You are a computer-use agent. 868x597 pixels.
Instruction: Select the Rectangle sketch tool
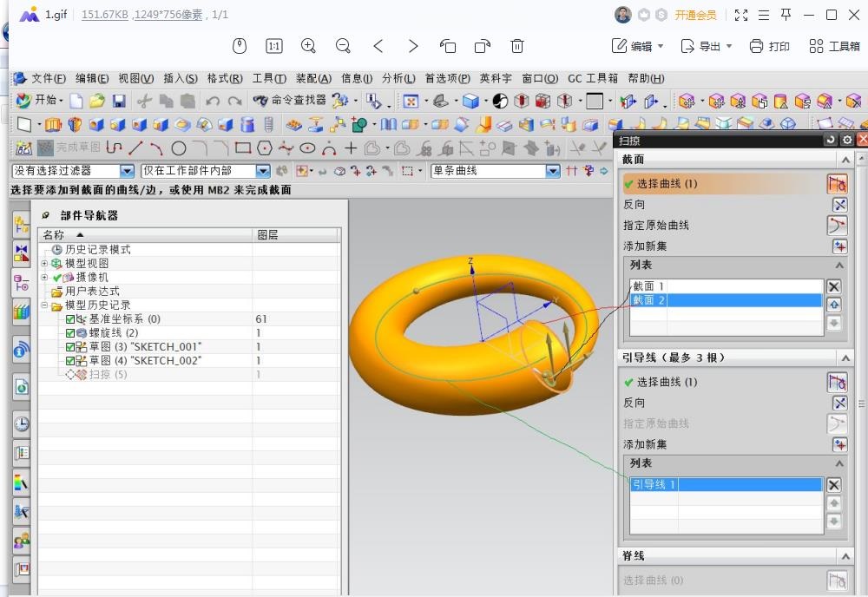(243, 148)
